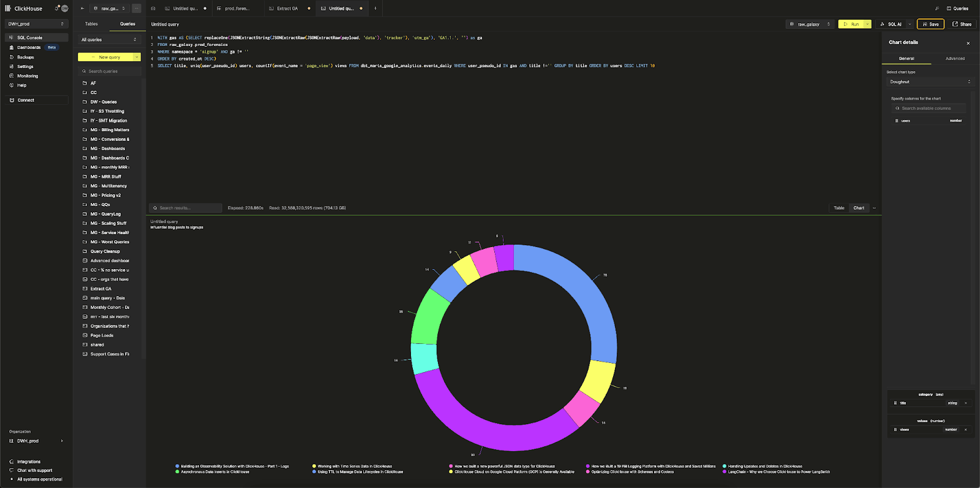Close the Chart details panel
Viewport: 980px width, 488px height.
coord(968,43)
